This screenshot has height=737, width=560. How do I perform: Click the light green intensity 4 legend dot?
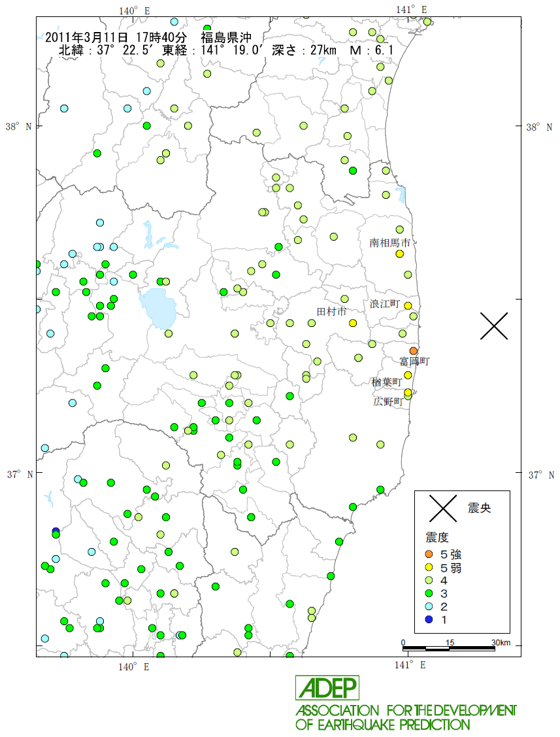(429, 581)
